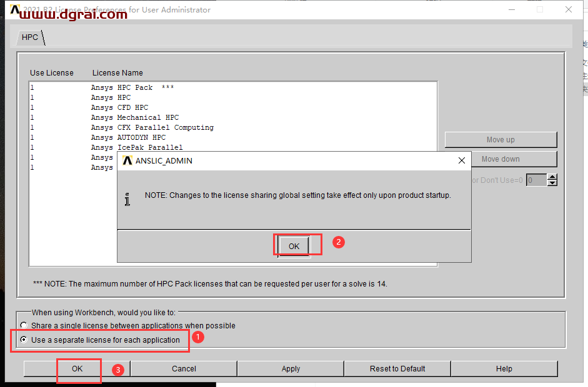Image resolution: width=588 pixels, height=387 pixels.
Task: Click the Move down button
Action: (x=514, y=159)
